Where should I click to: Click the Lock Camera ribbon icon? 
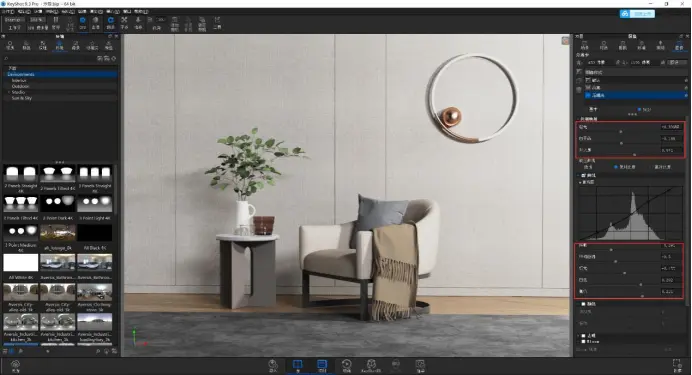(202, 24)
